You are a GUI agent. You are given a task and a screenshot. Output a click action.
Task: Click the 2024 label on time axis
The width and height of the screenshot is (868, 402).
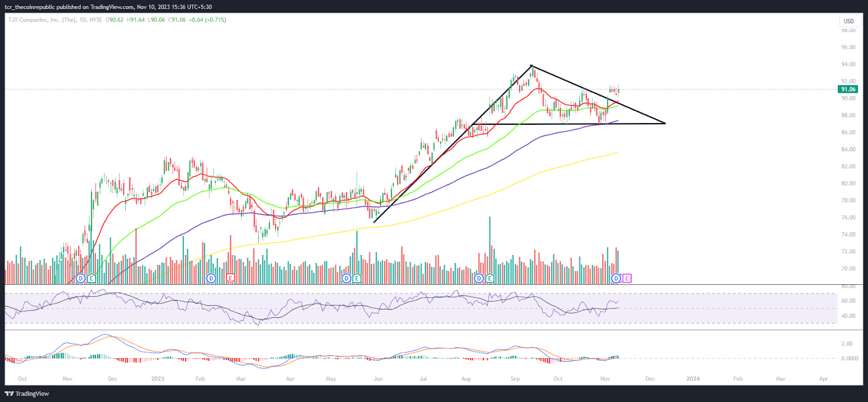(693, 379)
